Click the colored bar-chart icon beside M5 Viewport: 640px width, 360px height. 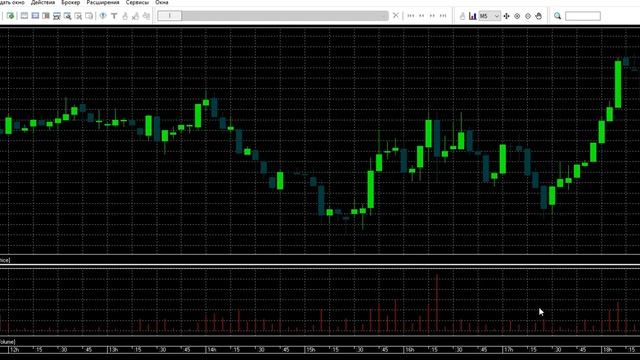tap(473, 16)
